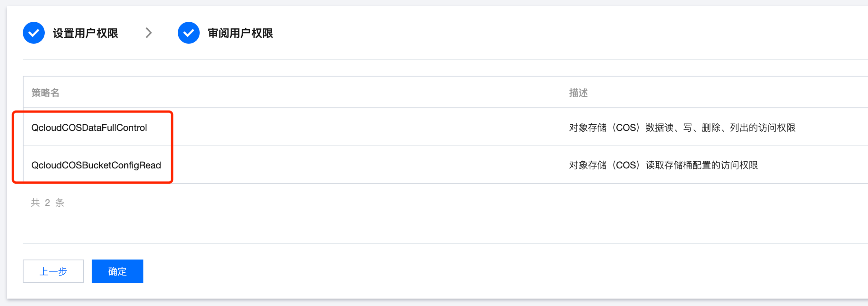Image resolution: width=868 pixels, height=306 pixels.
Task: Click the QcloudCOSBucketConfigRead description text
Action: 663,165
